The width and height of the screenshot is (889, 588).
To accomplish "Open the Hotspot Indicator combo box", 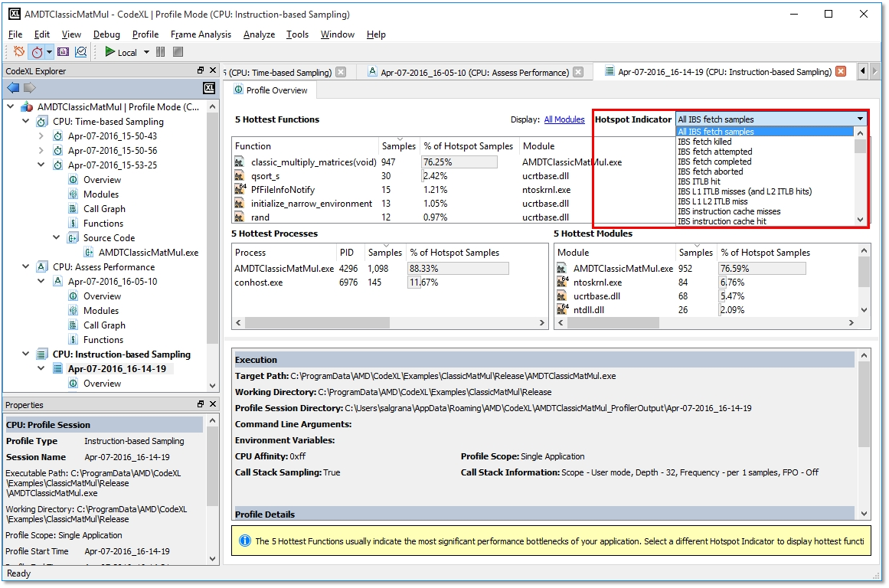I will pos(771,119).
